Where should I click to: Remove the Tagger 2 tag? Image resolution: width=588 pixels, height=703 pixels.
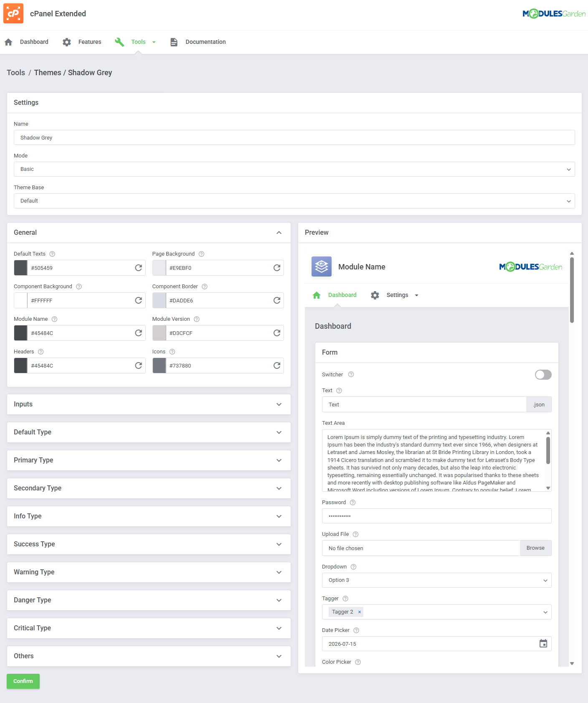[359, 612]
